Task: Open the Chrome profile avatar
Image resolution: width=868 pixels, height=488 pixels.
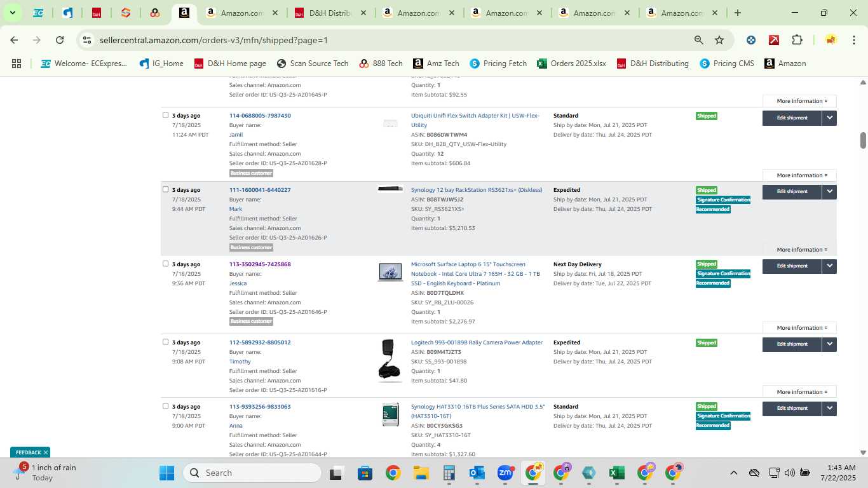Action: point(831,40)
